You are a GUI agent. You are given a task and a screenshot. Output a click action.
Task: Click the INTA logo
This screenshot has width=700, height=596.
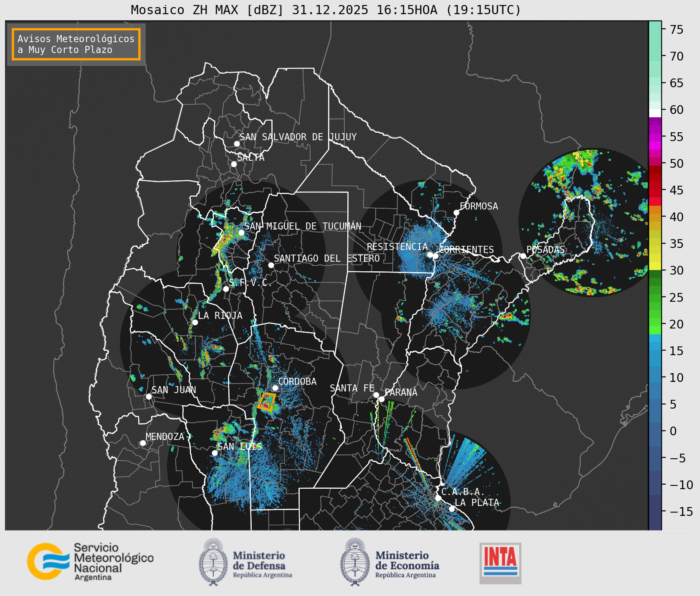point(500,563)
